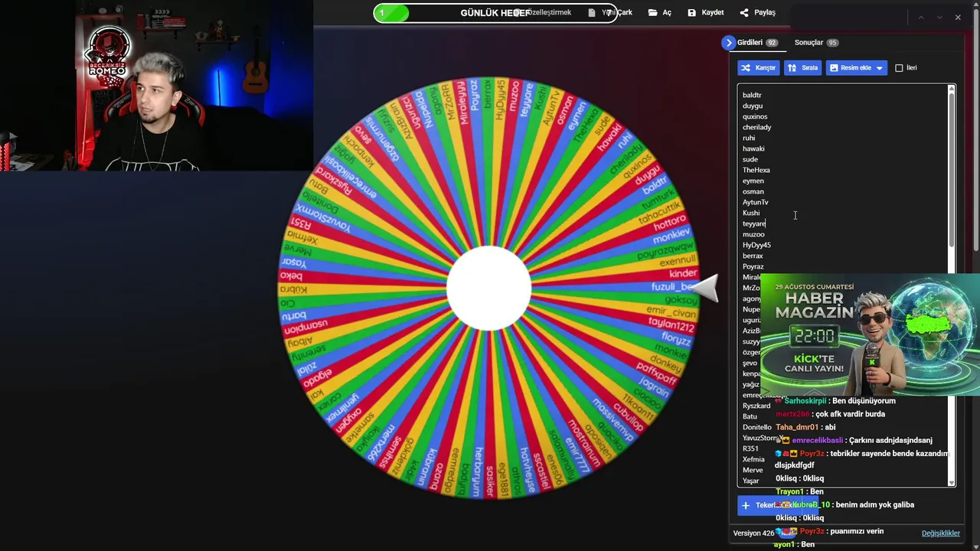Screen dimensions: 980x551
Task: Click the 'muzoo' entry in the list
Action: [x=753, y=234]
